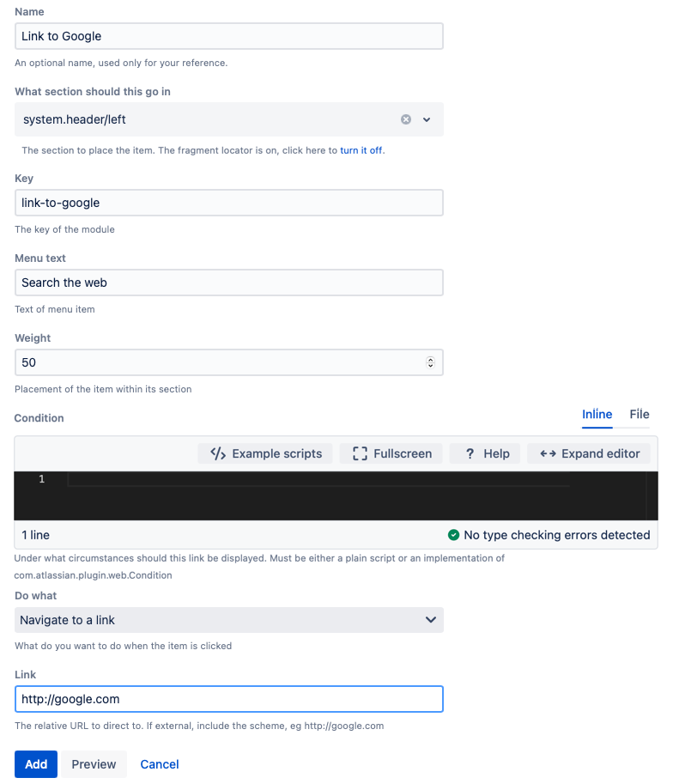Viewport: 679px width, 784px height.
Task: Switch to the Inline tab
Action: coord(597,414)
